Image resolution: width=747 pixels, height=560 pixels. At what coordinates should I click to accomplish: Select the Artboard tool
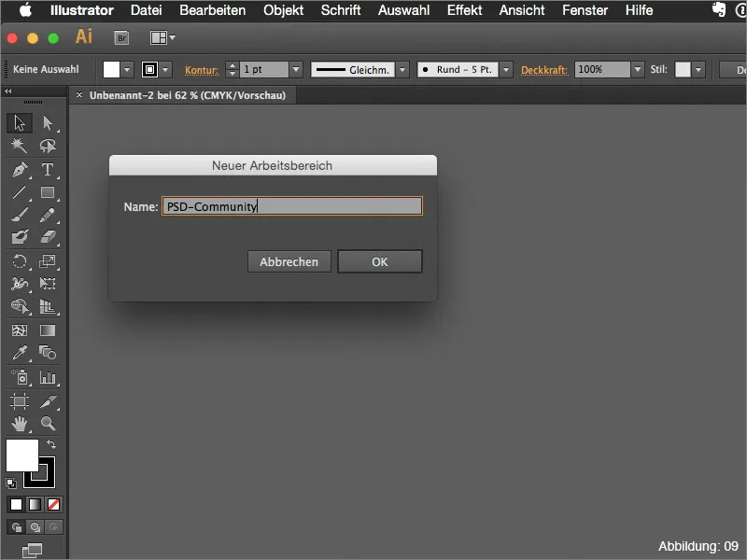[x=20, y=401]
